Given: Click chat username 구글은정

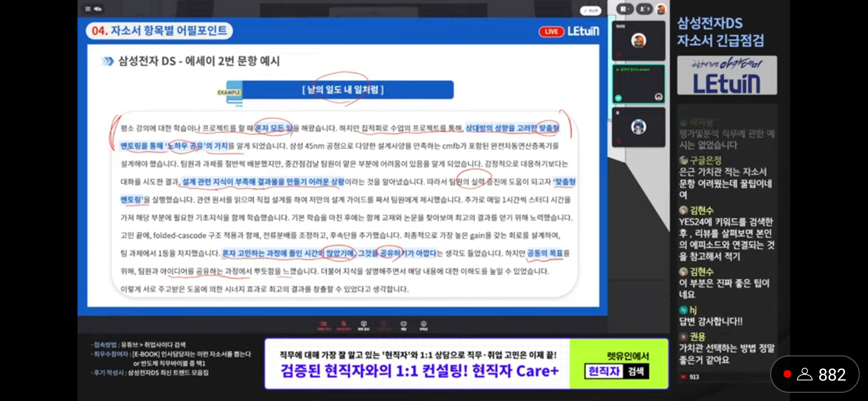Looking at the screenshot, I should click(705, 160).
